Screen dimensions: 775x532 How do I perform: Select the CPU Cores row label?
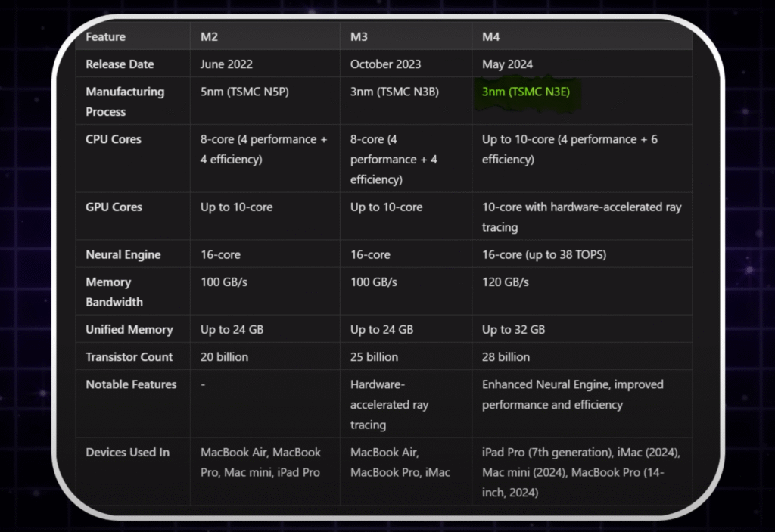pos(114,139)
